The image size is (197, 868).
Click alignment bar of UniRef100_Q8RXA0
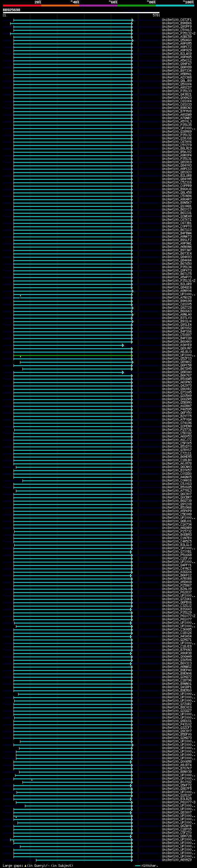pos(68,372)
